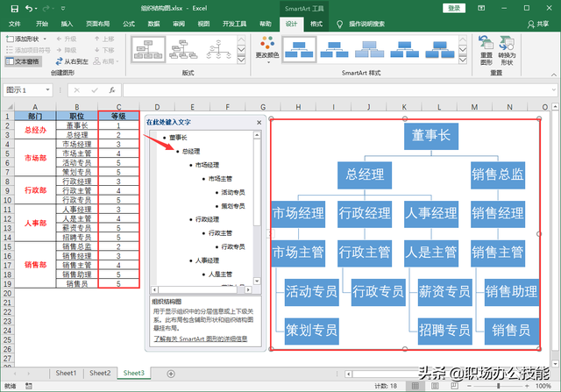Select the fifth SmartArt style thumbnail
The width and height of the screenshot is (561, 392).
click(x=440, y=50)
